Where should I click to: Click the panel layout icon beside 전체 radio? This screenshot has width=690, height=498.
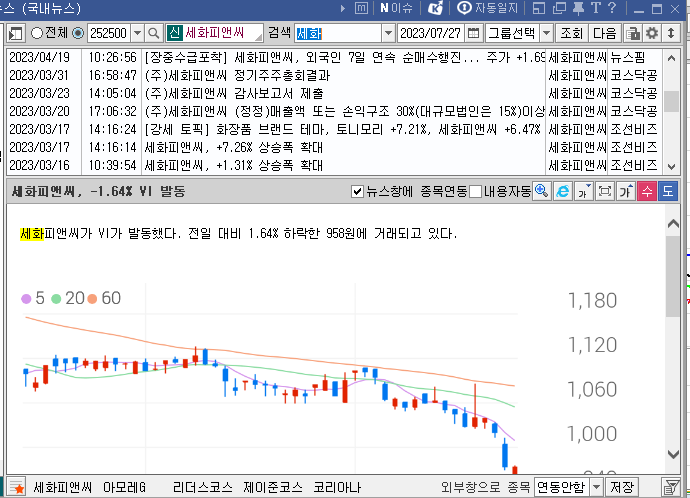point(15,33)
